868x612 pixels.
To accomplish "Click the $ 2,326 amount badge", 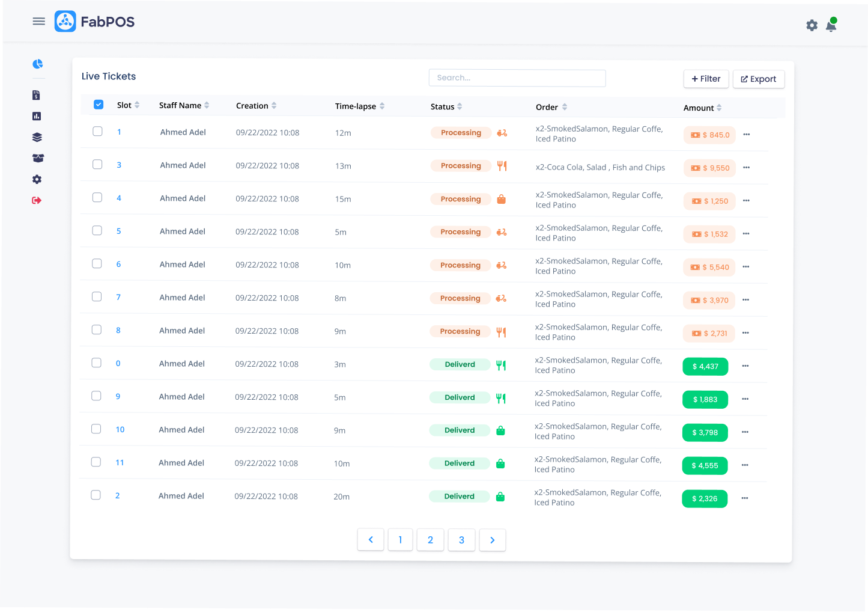I will [x=705, y=498].
